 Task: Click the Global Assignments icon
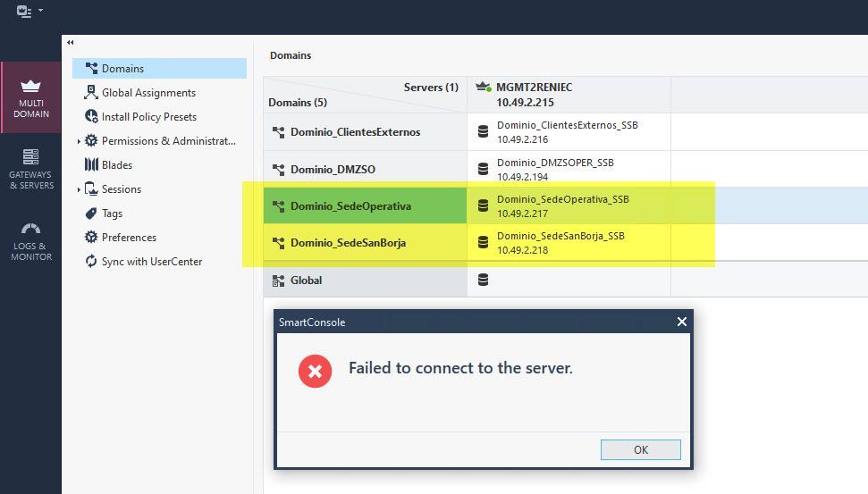coord(91,92)
